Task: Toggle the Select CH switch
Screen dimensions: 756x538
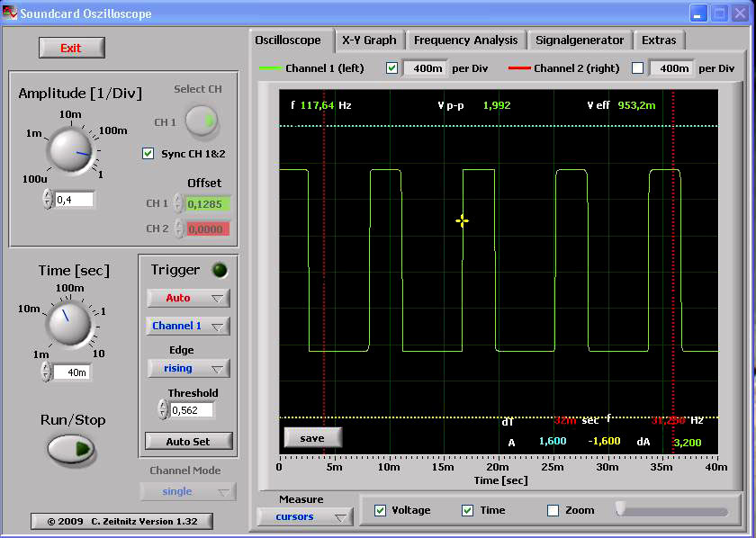Action: click(202, 121)
